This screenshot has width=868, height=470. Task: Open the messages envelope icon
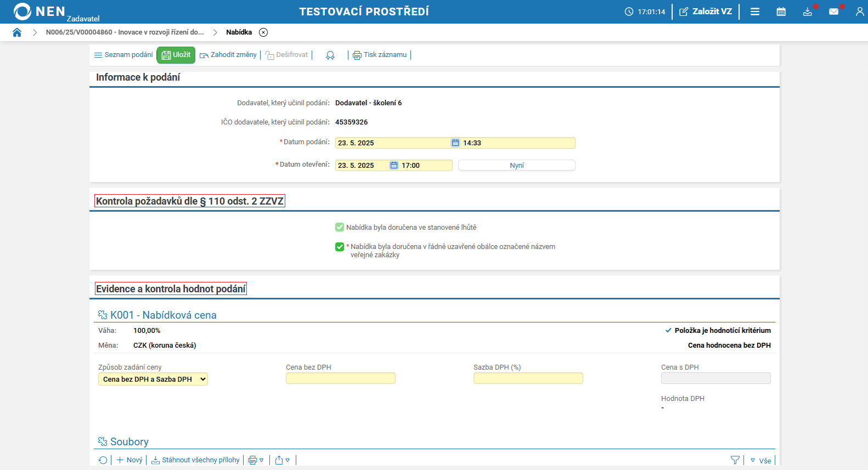[x=833, y=12]
